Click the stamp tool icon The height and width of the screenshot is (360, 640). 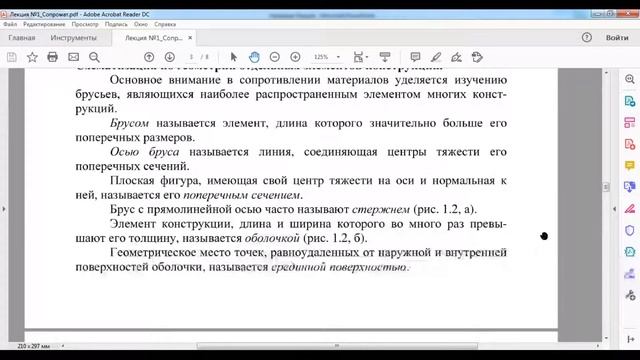tap(477, 57)
